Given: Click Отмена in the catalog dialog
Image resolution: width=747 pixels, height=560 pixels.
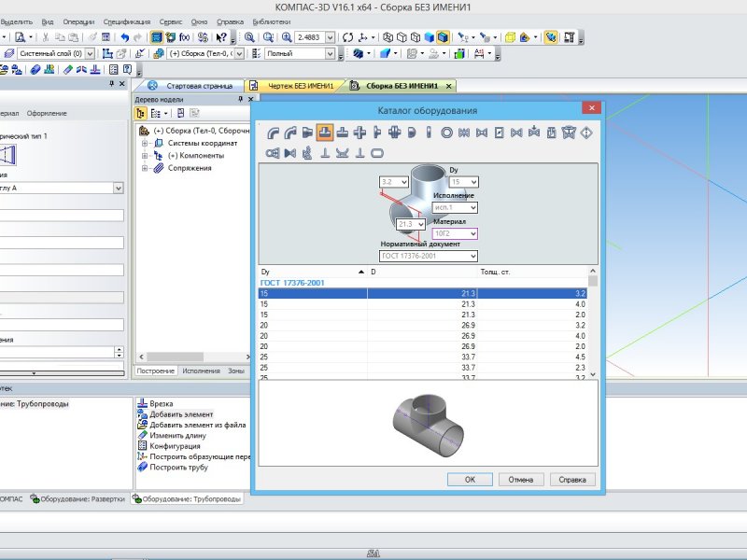Looking at the screenshot, I should [x=521, y=480].
